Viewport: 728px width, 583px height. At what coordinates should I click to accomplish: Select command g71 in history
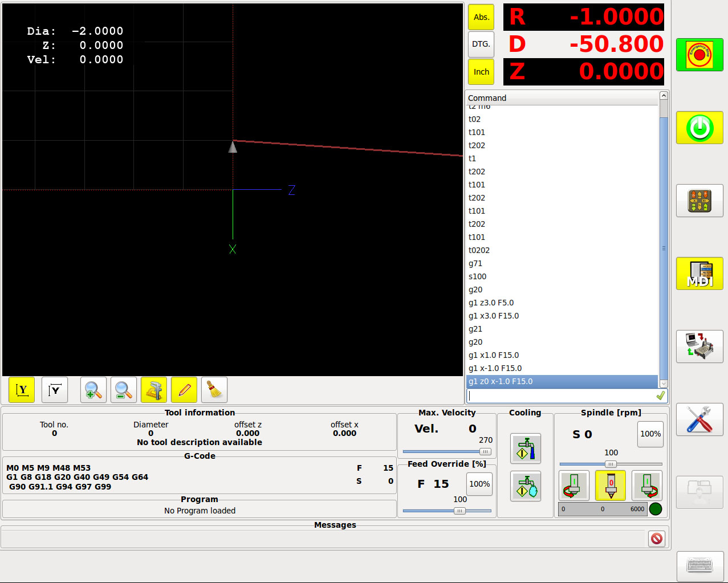coord(562,263)
